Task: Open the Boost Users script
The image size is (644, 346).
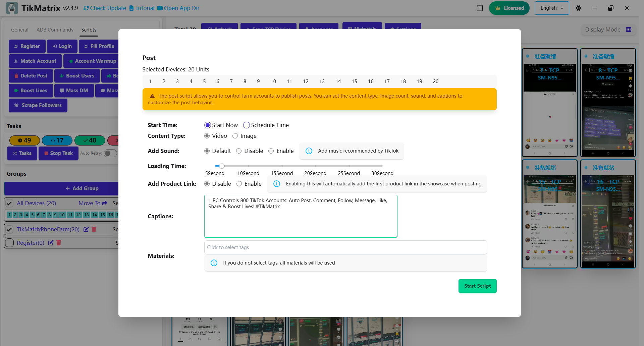Action: pos(77,76)
